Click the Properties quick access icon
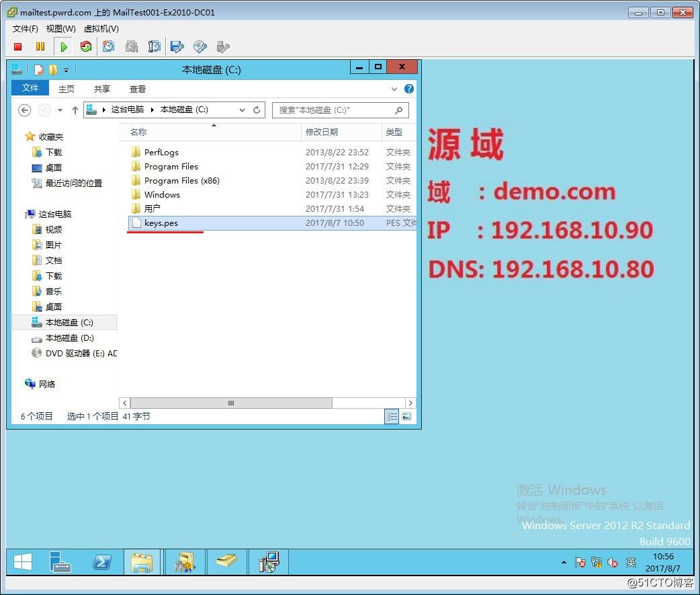 click(x=39, y=70)
